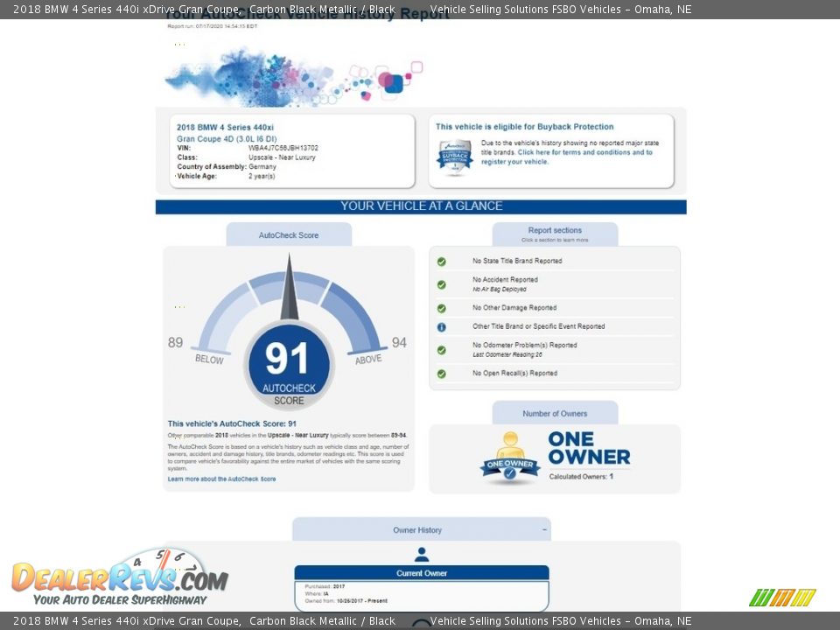Click the AutoCheck score gauge needle
This screenshot has height=630, width=840.
click(289, 289)
